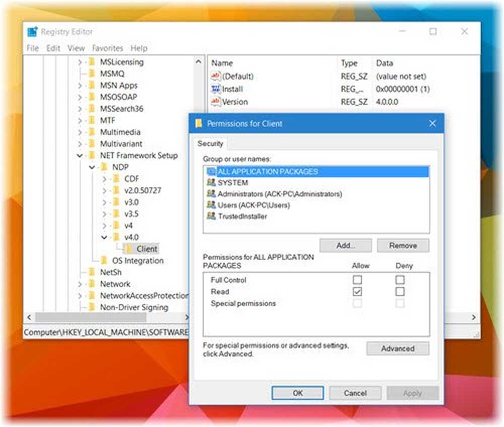Click the Deny box for Special permissions
The image size is (504, 427).
[x=400, y=303]
